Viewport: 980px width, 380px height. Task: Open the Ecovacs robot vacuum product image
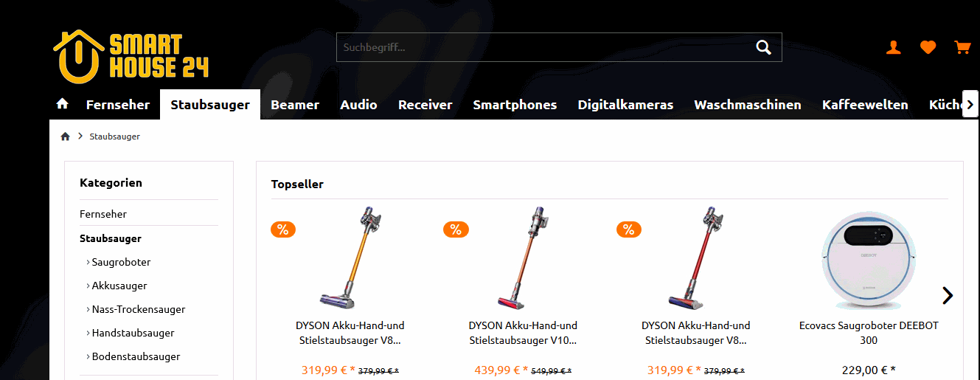tap(868, 260)
